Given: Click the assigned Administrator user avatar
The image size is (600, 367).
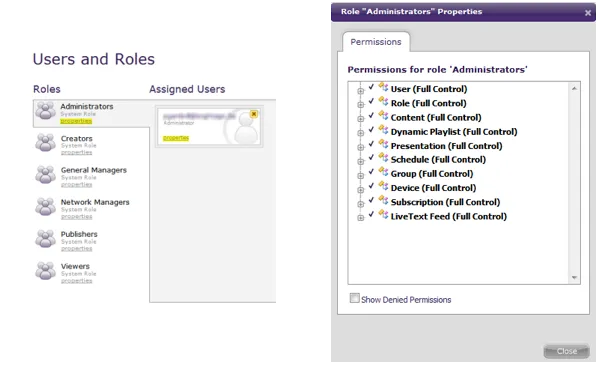Looking at the screenshot, I should click(246, 127).
